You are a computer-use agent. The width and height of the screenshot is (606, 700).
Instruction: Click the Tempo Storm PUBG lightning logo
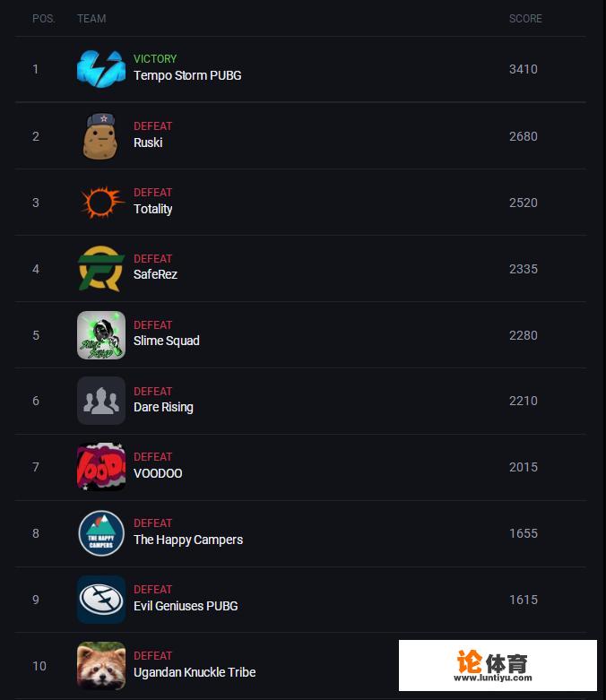(100, 69)
